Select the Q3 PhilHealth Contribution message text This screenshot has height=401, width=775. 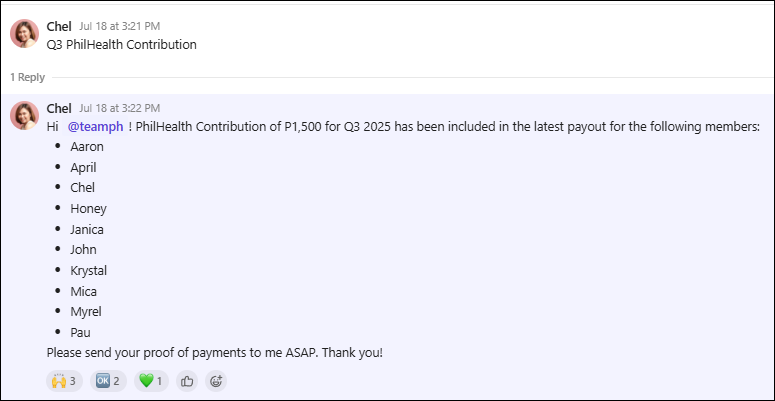(122, 45)
